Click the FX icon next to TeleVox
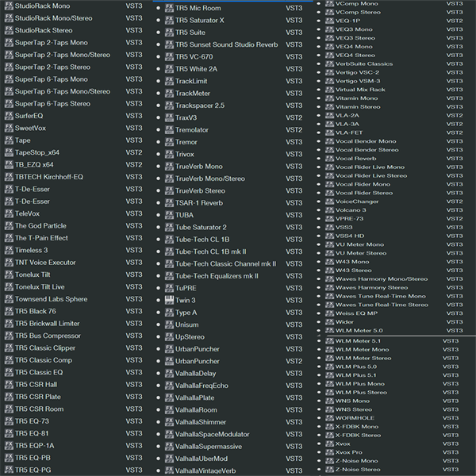This screenshot has width=476, height=476. click(x=9, y=213)
